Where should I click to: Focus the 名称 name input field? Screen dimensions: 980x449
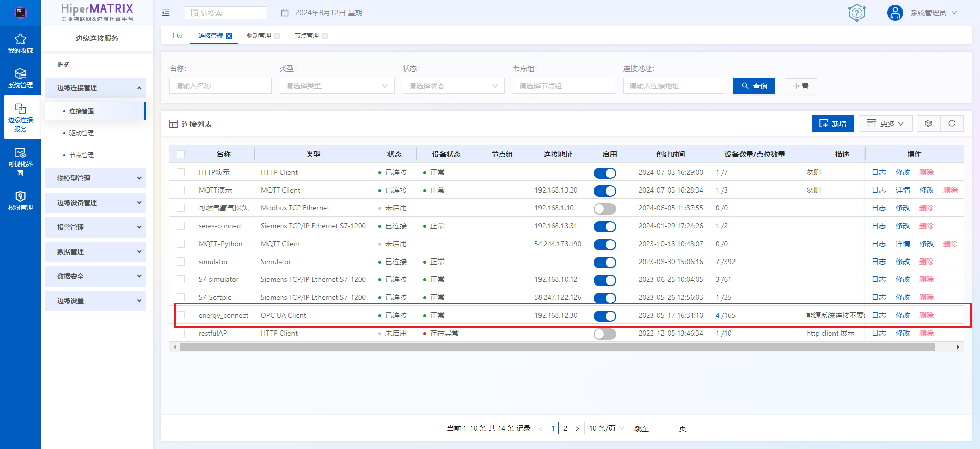coord(220,86)
